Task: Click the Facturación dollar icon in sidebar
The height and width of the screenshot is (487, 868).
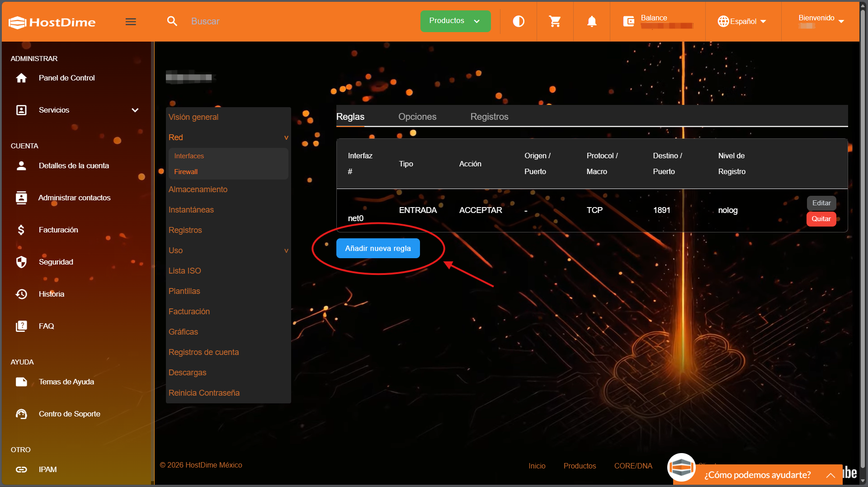Action: (x=21, y=230)
